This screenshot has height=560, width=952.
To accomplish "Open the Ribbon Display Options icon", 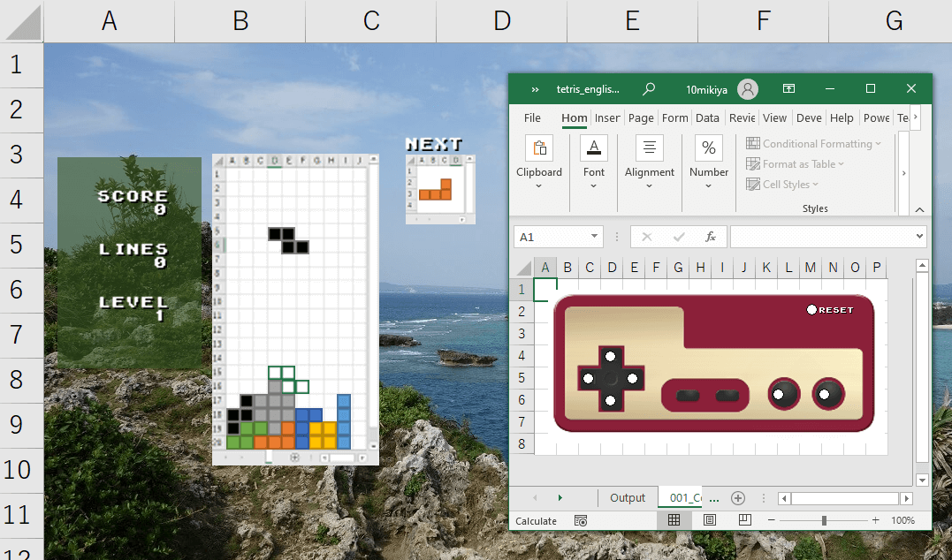I will click(x=788, y=88).
